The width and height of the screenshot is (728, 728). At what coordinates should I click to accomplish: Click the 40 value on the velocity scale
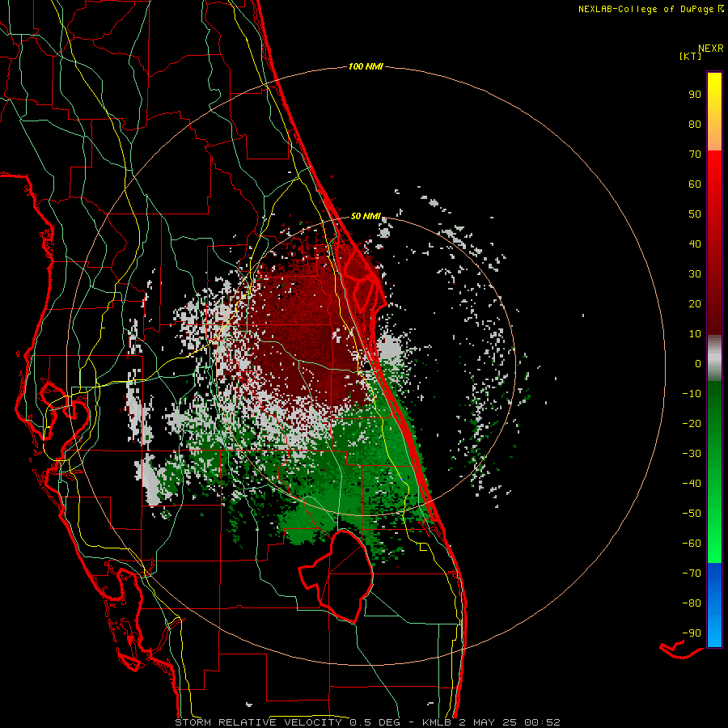[695, 244]
